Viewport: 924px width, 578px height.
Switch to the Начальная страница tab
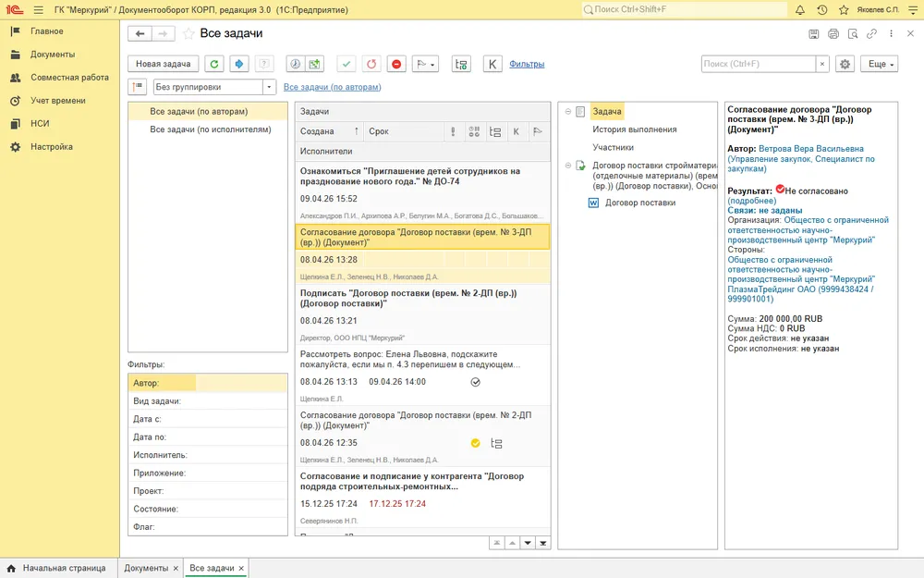[57, 568]
